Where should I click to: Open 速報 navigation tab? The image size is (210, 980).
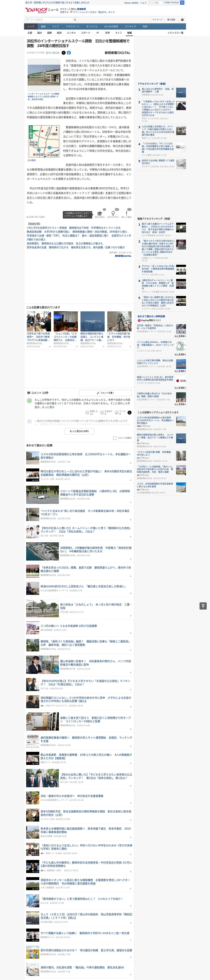coord(43,27)
